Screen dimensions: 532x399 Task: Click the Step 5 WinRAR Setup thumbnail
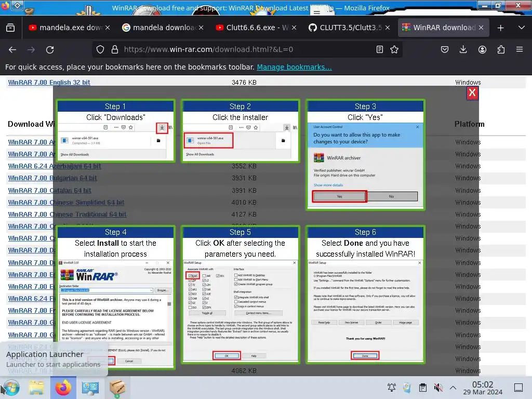click(240, 311)
